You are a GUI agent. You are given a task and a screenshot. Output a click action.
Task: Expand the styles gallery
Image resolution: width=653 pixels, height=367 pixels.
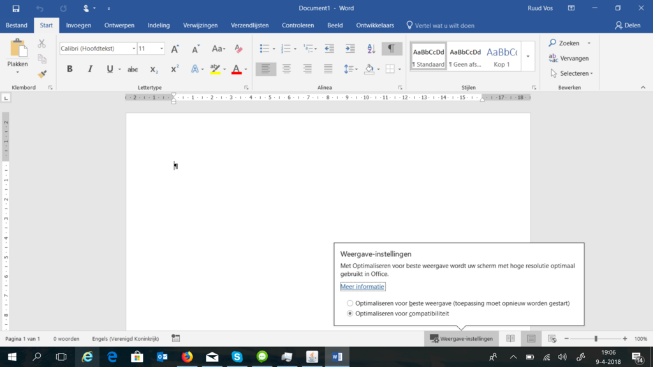pos(528,56)
